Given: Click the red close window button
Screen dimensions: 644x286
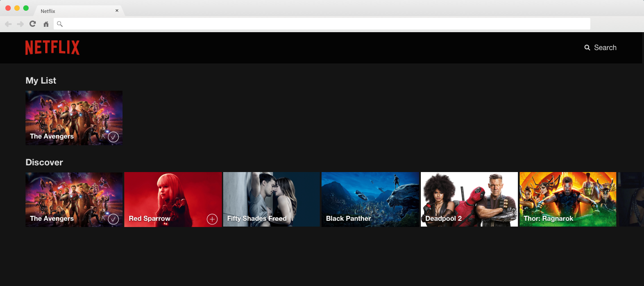Looking at the screenshot, I should [8, 8].
